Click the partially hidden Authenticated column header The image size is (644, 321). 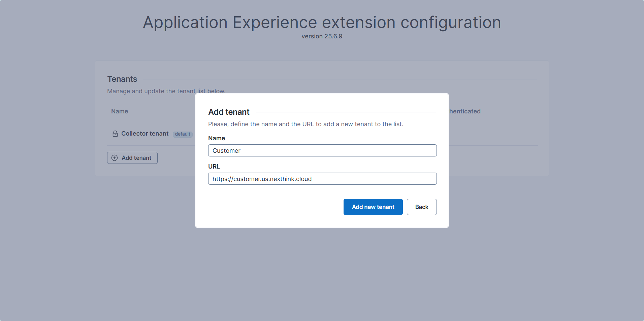coord(464,111)
